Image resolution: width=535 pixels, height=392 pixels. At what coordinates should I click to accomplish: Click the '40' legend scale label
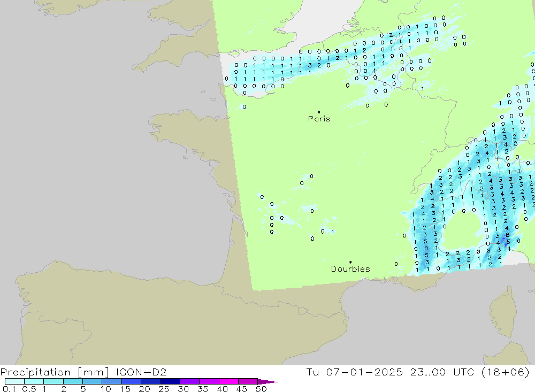(223, 389)
